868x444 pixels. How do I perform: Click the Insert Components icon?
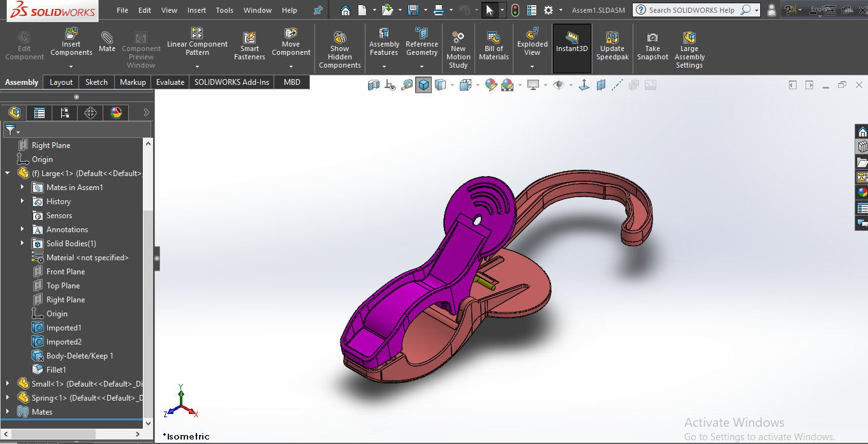pyautogui.click(x=71, y=33)
